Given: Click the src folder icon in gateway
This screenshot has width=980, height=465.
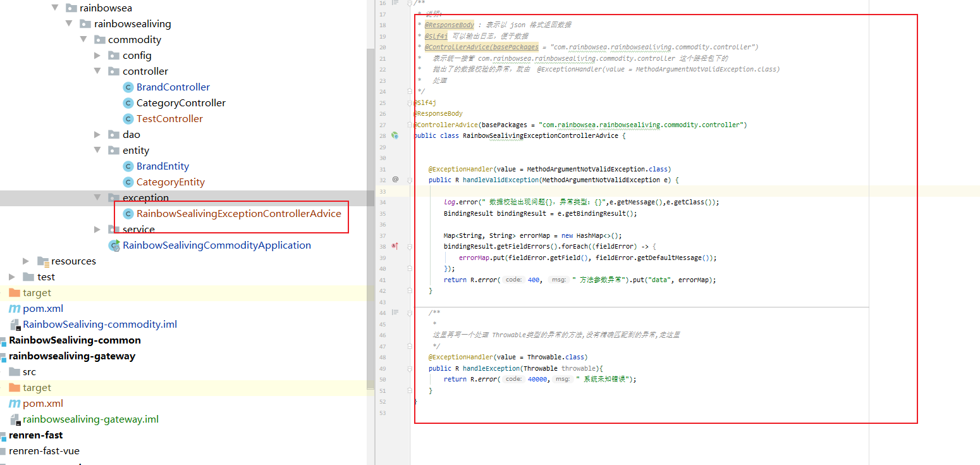Looking at the screenshot, I should [x=15, y=372].
